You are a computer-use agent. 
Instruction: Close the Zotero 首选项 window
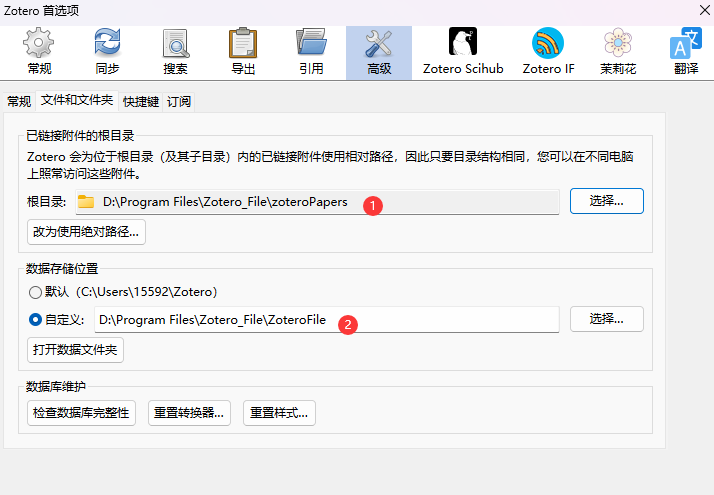click(x=704, y=10)
